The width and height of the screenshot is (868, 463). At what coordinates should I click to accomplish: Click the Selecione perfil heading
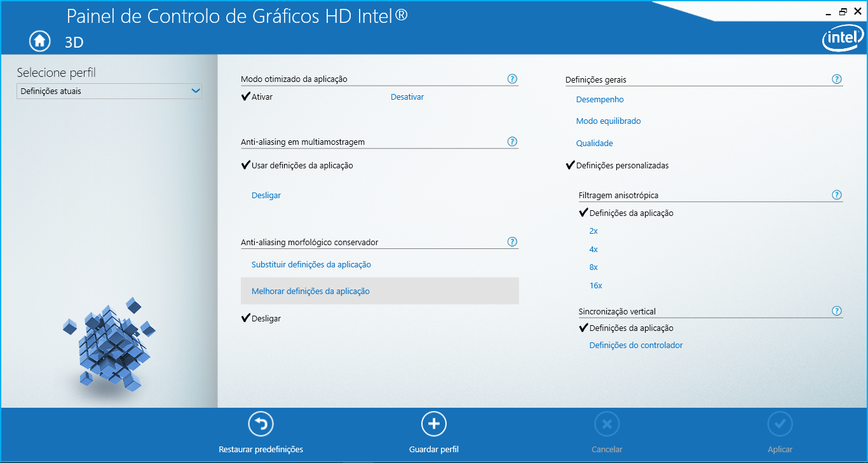[x=57, y=72]
